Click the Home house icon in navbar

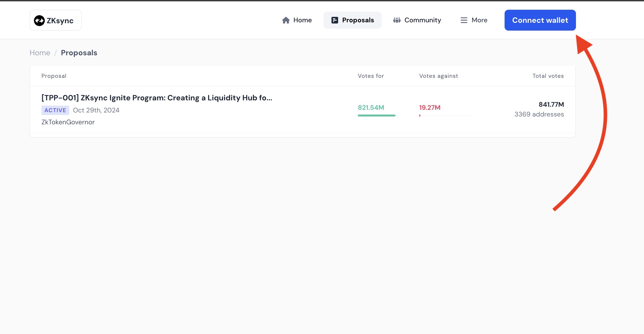point(286,20)
